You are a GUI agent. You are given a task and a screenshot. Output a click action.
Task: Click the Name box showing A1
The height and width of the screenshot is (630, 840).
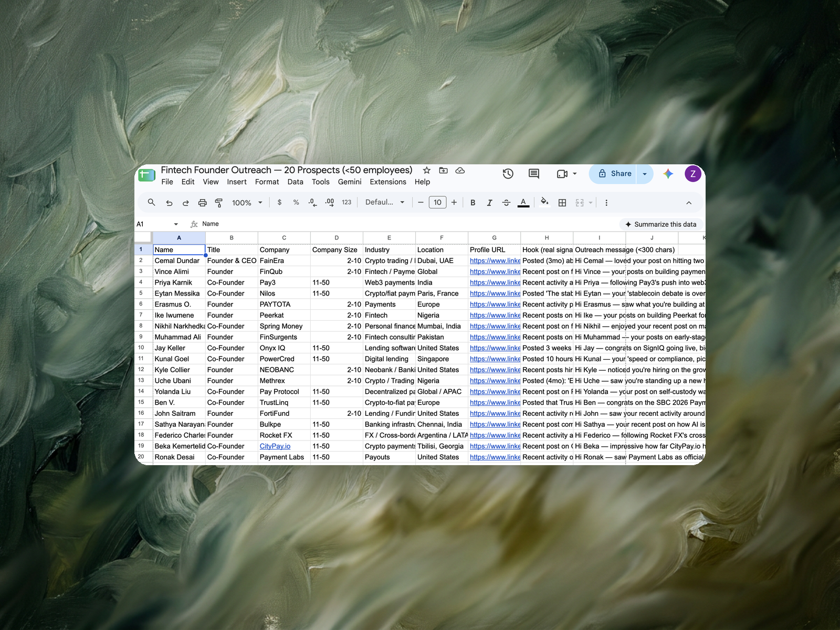coord(153,224)
